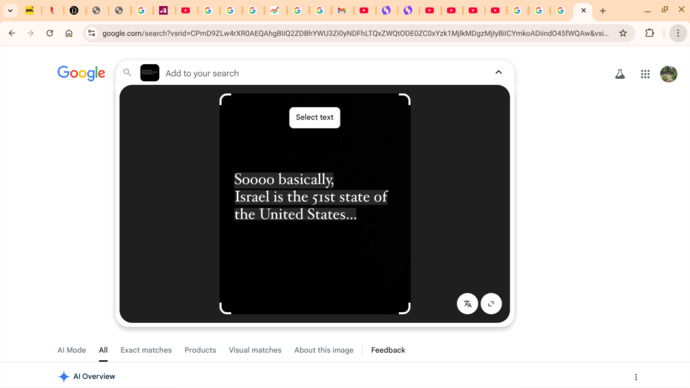Switch to the Gmail tab
Image resolution: width=690 pixels, height=388 pixels.
[x=341, y=11]
